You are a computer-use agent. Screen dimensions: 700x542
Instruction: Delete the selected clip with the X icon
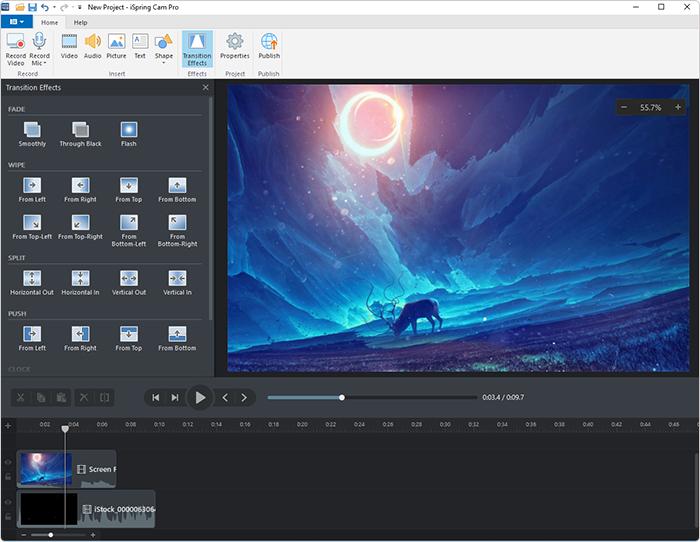[x=84, y=397]
